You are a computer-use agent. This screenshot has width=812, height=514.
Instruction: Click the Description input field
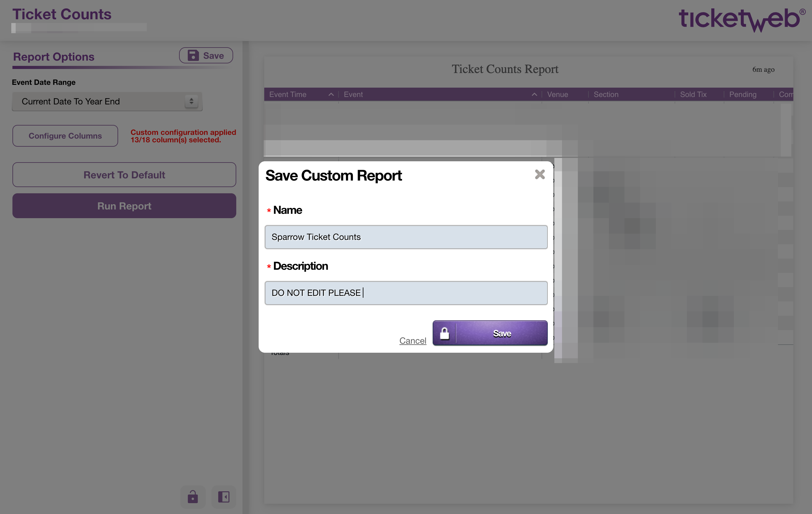coord(406,293)
